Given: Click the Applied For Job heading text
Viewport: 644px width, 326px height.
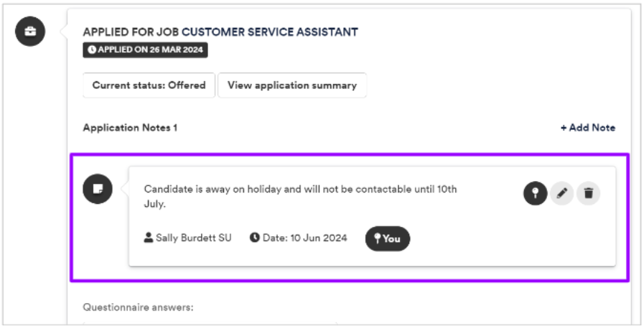Looking at the screenshot, I should pos(131,32).
